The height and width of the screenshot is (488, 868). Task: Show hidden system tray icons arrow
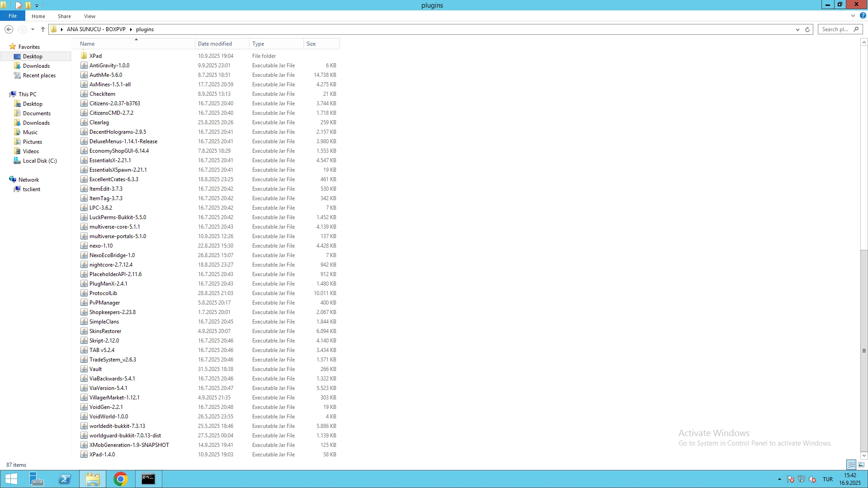779,479
